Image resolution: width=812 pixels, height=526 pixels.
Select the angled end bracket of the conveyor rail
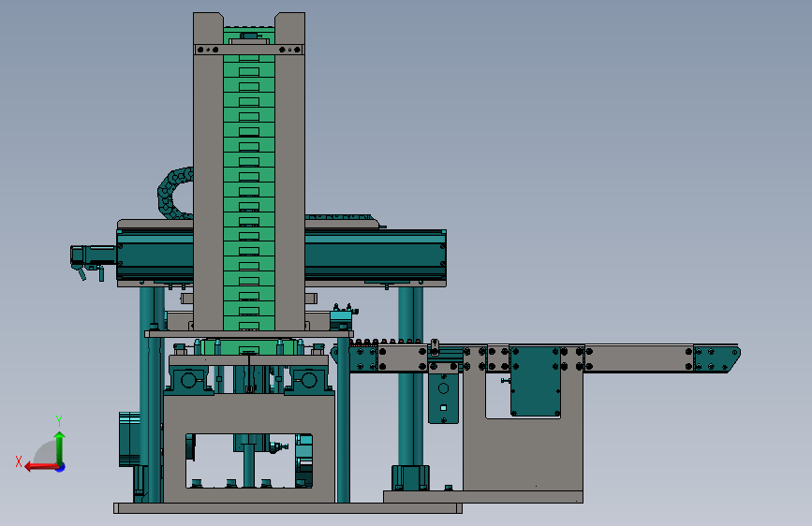[x=717, y=358]
